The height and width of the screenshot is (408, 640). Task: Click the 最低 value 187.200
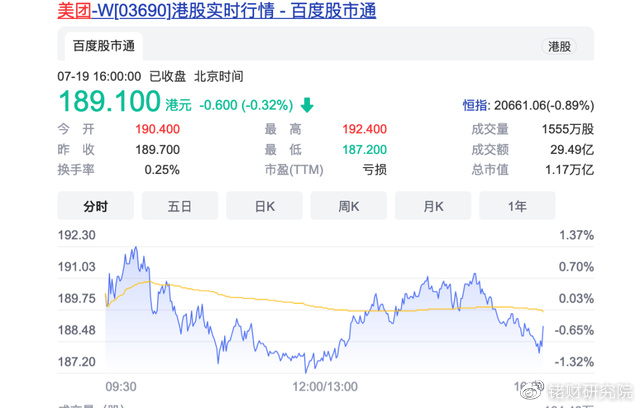[x=364, y=150]
